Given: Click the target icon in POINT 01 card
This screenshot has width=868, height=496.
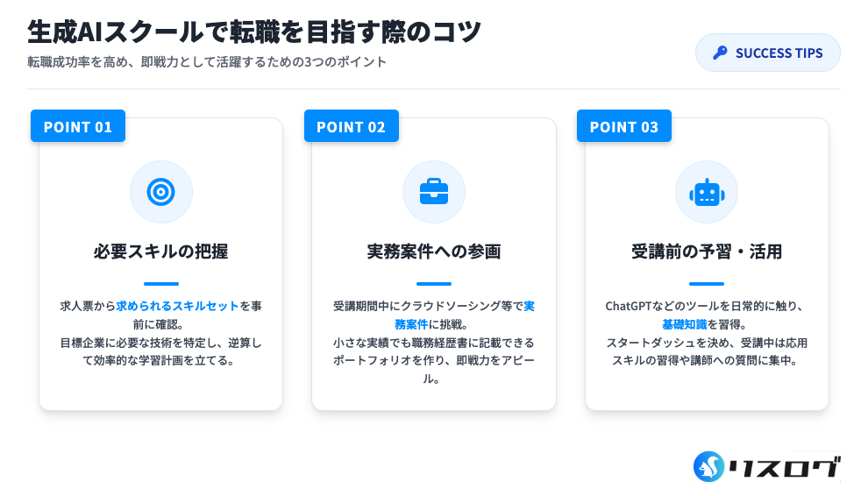Looking at the screenshot, I should click(160, 192).
